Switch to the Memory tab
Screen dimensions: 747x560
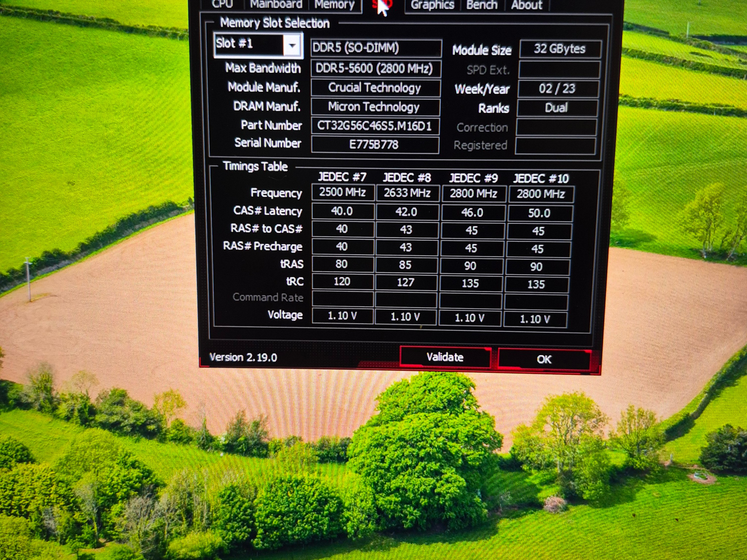[334, 4]
